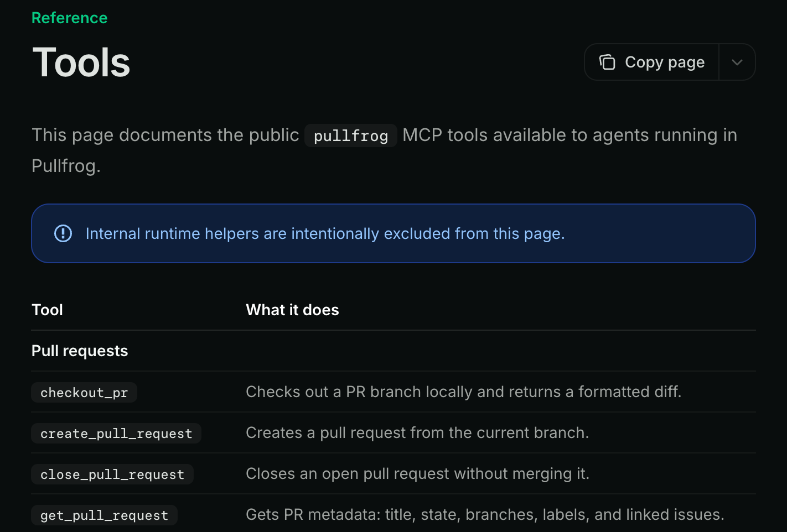Click the get_pull_request tool name
The width and height of the screenshot is (787, 532).
tap(105, 515)
